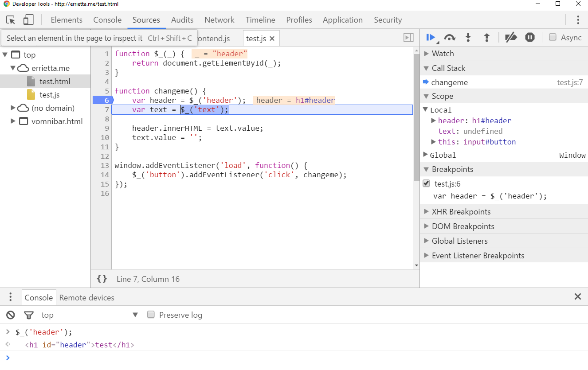The image size is (588, 370).
Task: Toggle the debugger sidebar pane icon
Action: point(408,38)
